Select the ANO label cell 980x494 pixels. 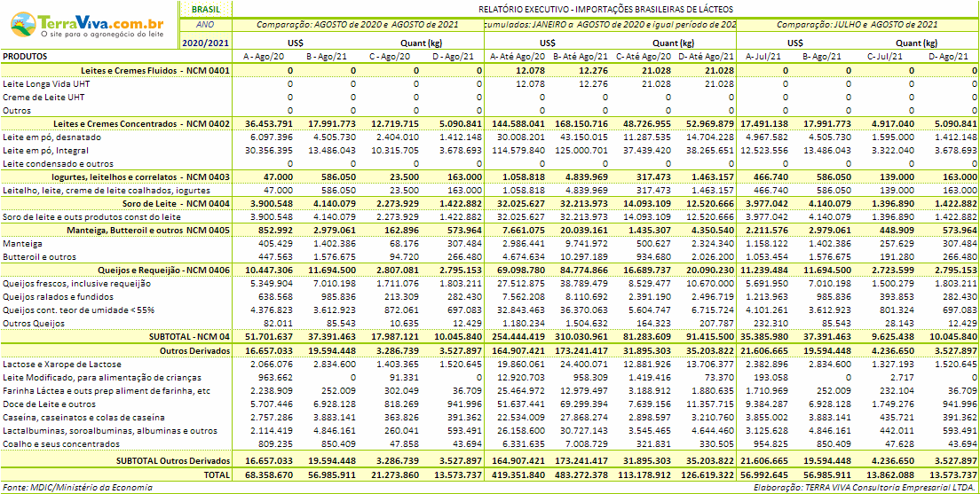(205, 25)
